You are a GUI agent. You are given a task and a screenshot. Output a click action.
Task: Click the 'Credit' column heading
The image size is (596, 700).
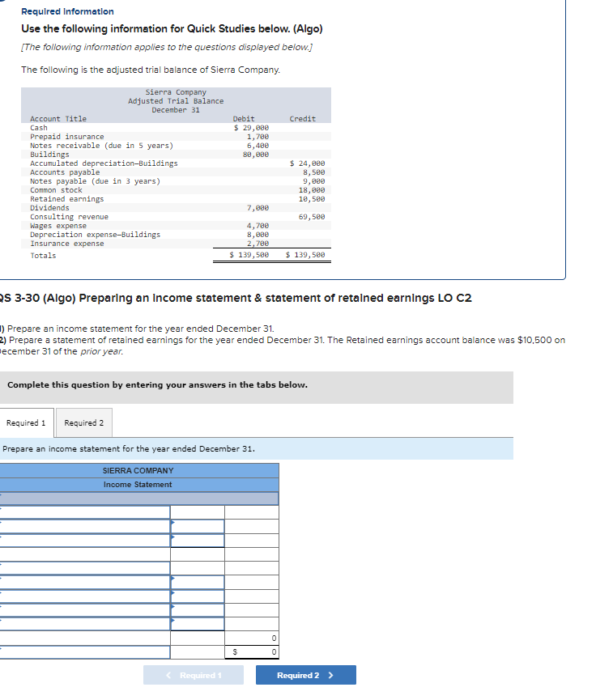coord(303,119)
